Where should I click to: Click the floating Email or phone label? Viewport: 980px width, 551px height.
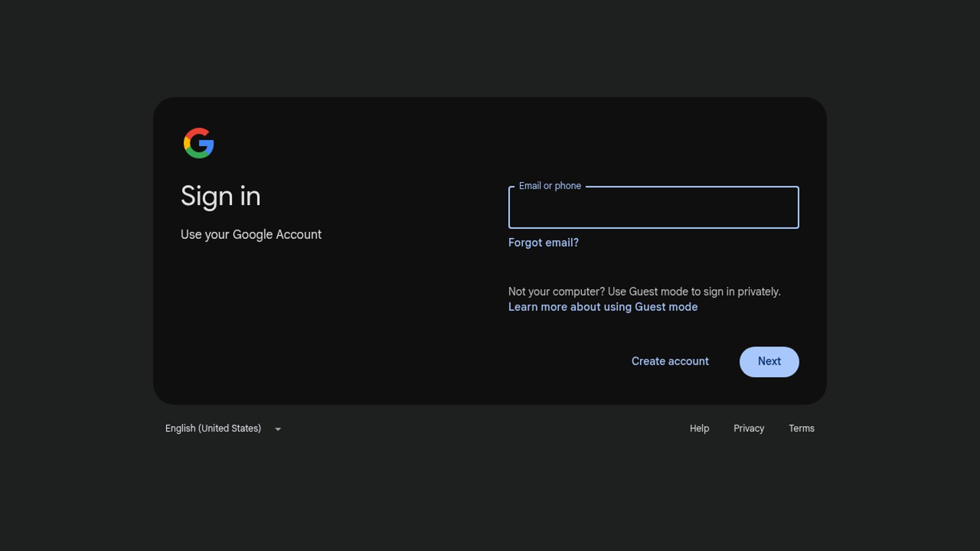pyautogui.click(x=550, y=186)
